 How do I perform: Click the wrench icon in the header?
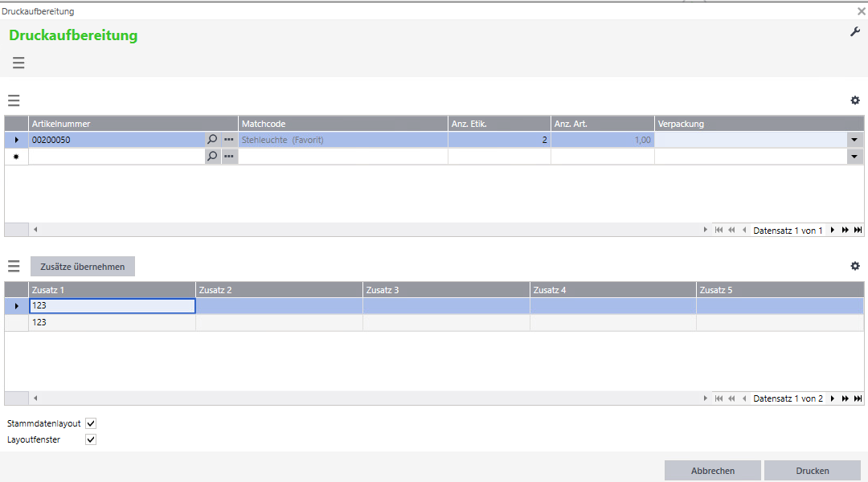coord(855,31)
